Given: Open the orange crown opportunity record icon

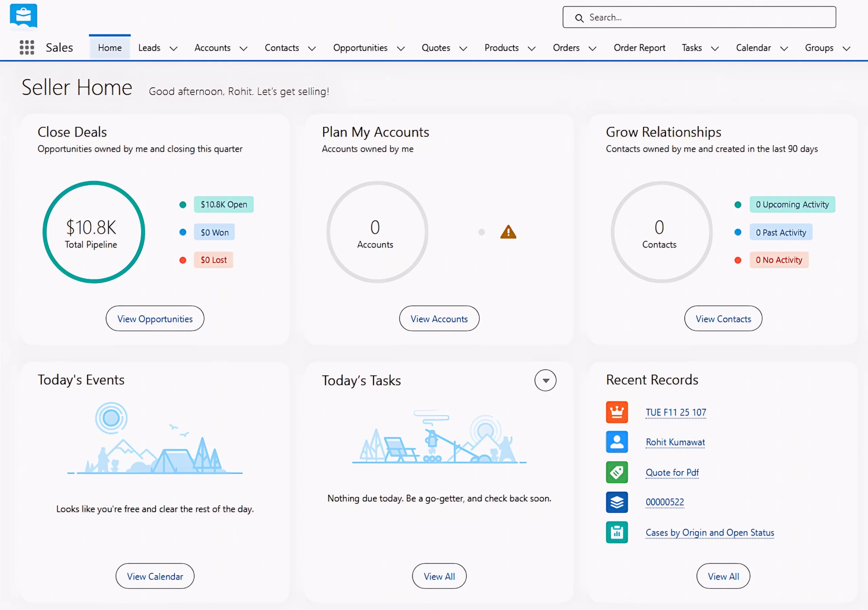Looking at the screenshot, I should pyautogui.click(x=617, y=412).
